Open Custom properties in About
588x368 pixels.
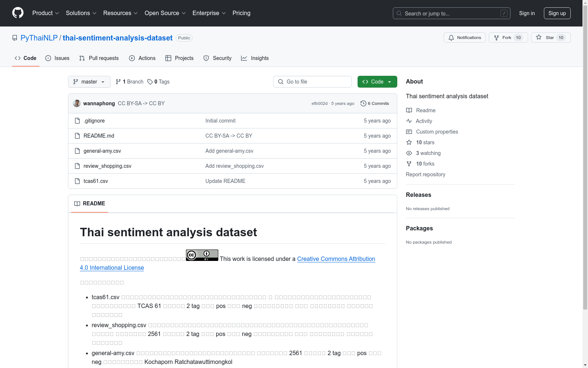click(x=432, y=132)
